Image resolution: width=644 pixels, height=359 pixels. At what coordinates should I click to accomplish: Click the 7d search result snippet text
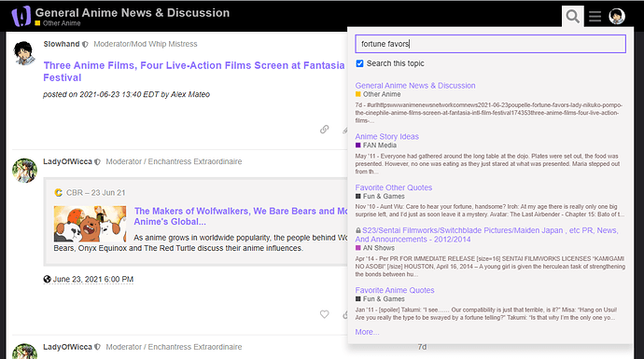[489, 113]
